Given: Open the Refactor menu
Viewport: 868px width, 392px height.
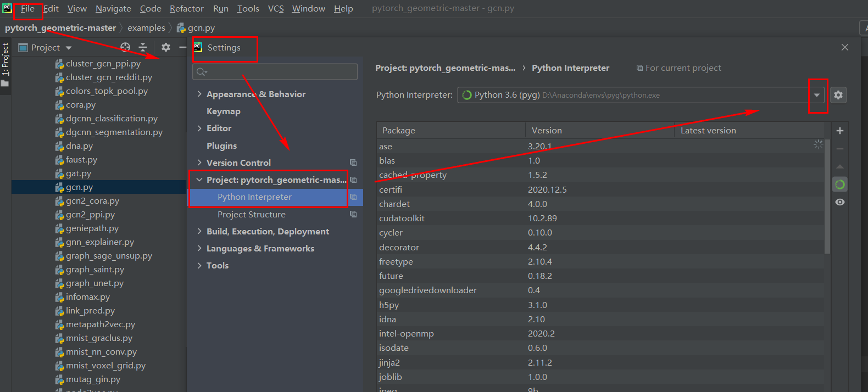Looking at the screenshot, I should coord(187,9).
